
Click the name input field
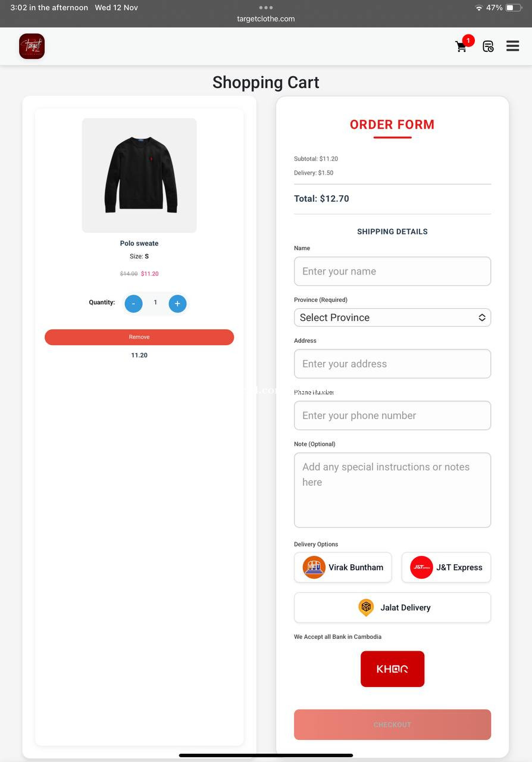pos(392,271)
